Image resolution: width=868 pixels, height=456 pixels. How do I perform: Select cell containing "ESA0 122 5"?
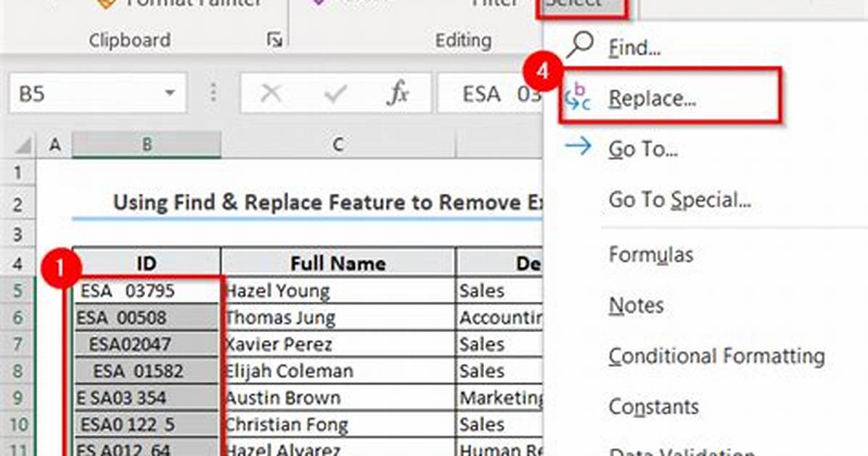point(147,425)
